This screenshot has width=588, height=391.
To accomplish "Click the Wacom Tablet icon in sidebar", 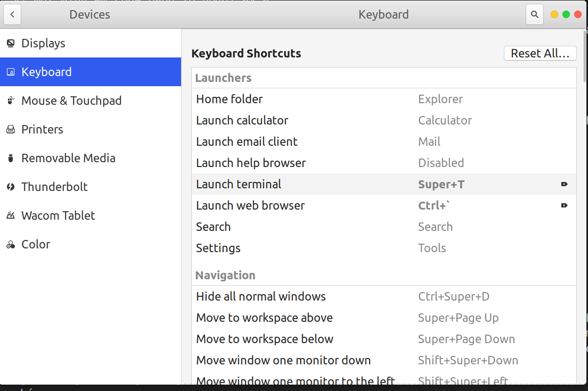I will [11, 215].
